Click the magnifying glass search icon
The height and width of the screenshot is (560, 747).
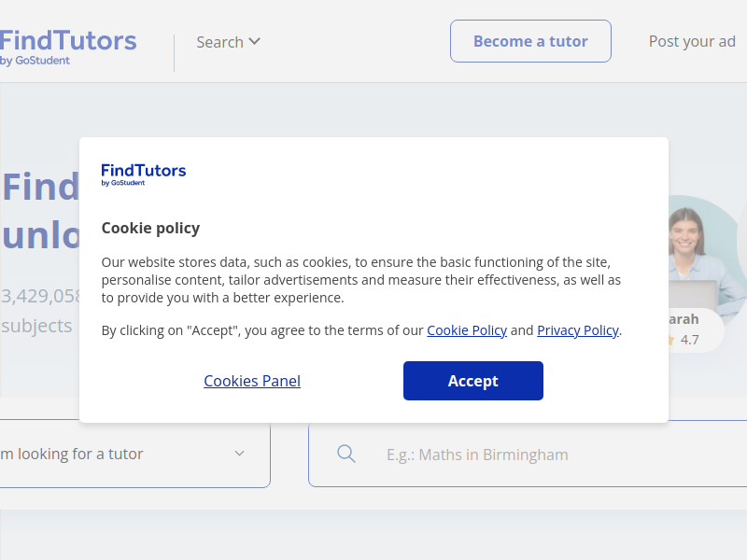(x=346, y=454)
